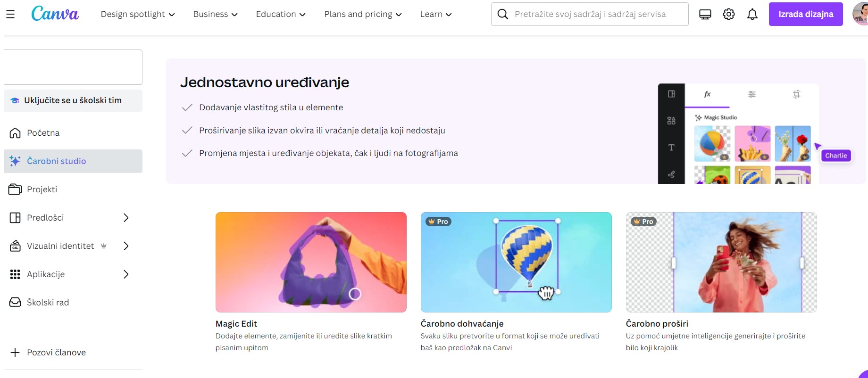The width and height of the screenshot is (868, 378).
Task: Open settings gear icon
Action: pos(729,15)
